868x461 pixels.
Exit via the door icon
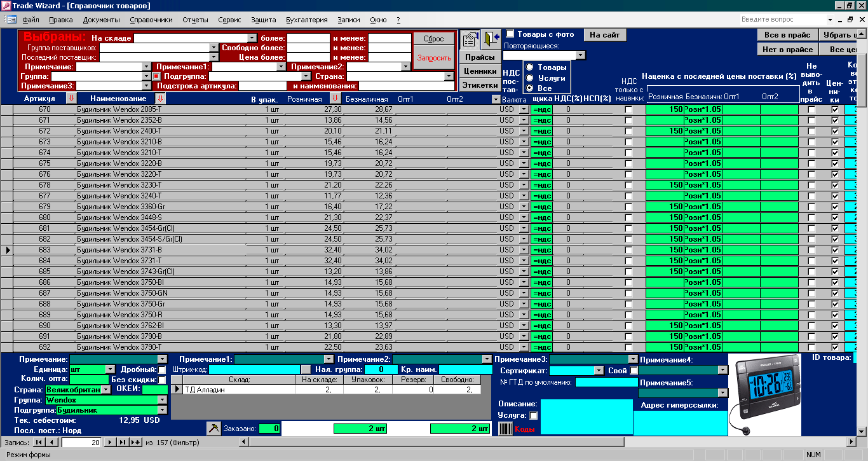[490, 39]
